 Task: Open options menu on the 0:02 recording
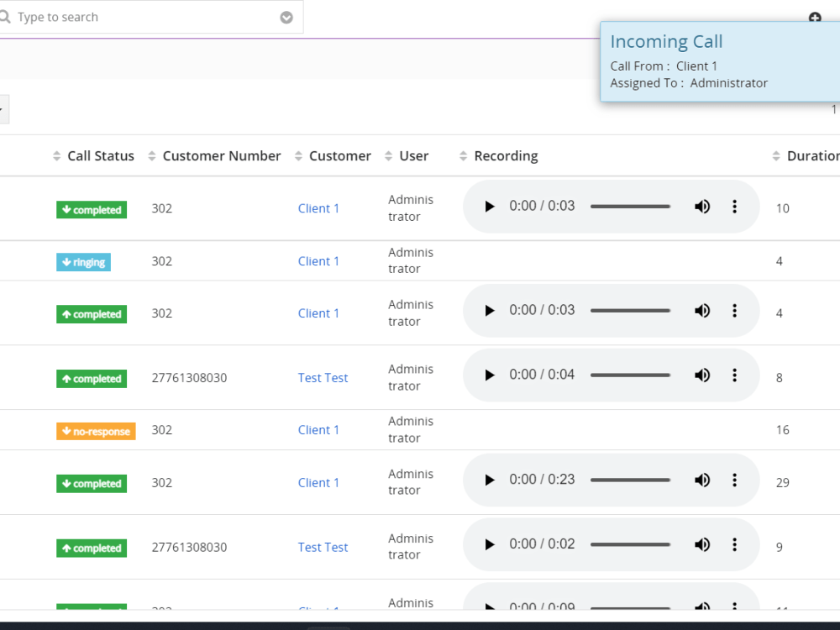click(x=734, y=545)
